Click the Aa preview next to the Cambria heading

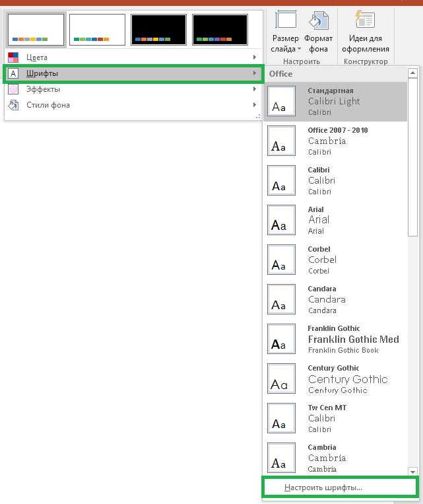281,458
